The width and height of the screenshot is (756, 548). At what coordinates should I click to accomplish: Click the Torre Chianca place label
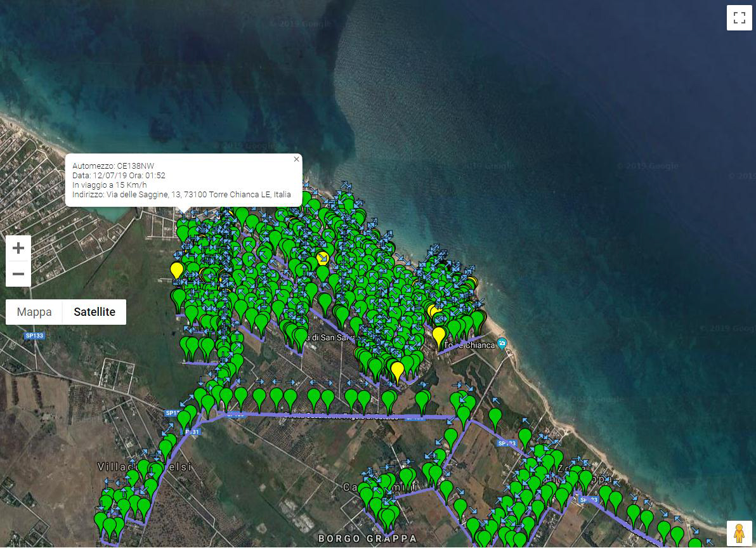pyautogui.click(x=471, y=345)
